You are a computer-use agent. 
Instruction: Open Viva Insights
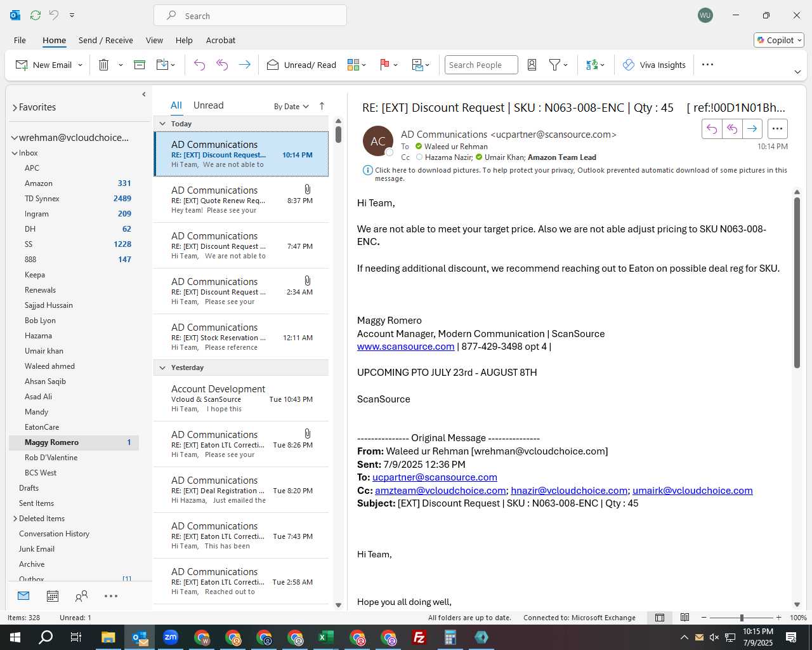pos(654,65)
